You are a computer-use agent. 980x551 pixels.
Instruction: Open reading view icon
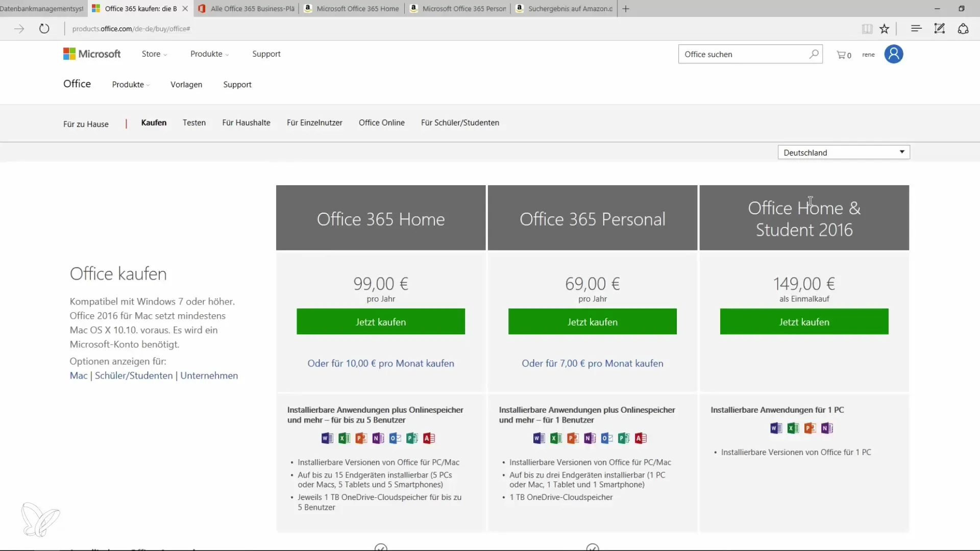point(867,29)
